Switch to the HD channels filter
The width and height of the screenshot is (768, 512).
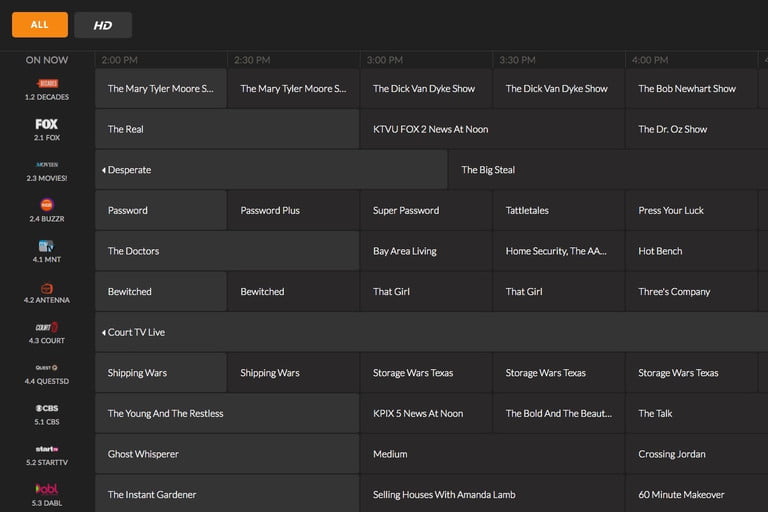(x=103, y=25)
